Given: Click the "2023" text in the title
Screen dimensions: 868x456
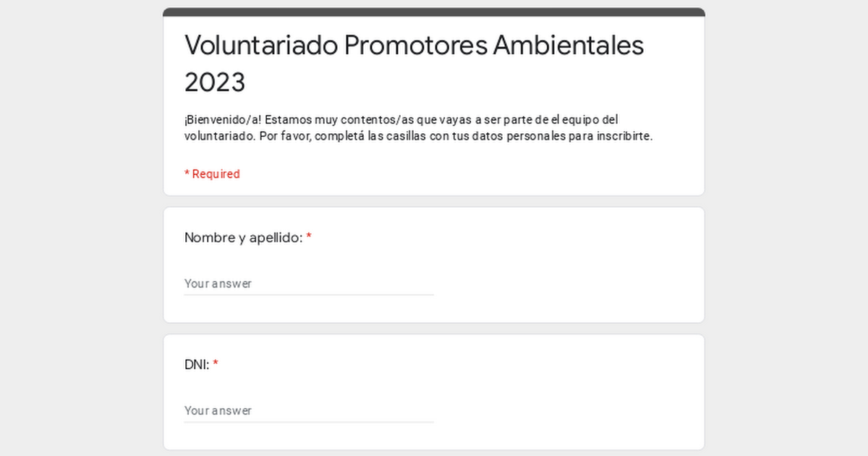Looking at the screenshot, I should 215,83.
